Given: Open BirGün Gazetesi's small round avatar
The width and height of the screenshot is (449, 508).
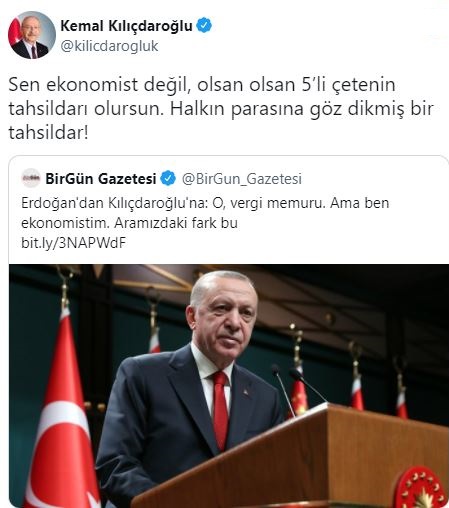Looking at the screenshot, I should coord(31,178).
